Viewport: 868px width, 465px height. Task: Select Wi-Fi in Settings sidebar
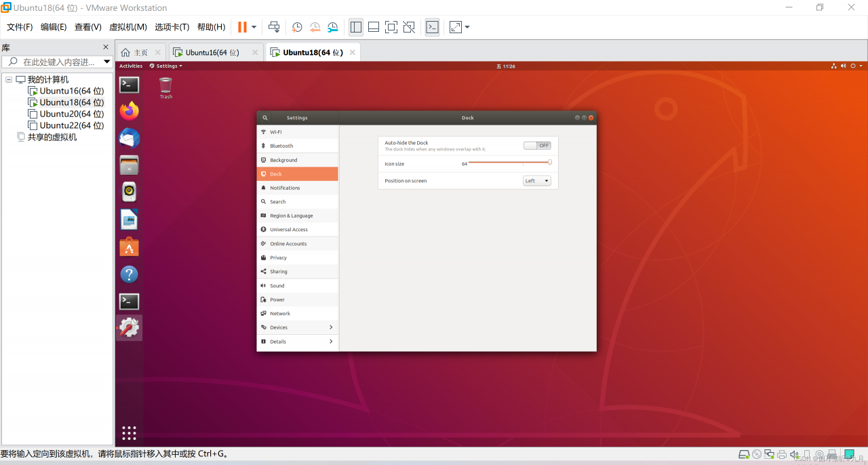[297, 132]
